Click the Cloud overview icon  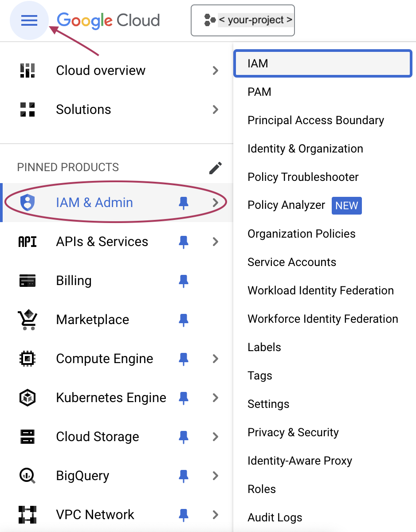pos(27,70)
